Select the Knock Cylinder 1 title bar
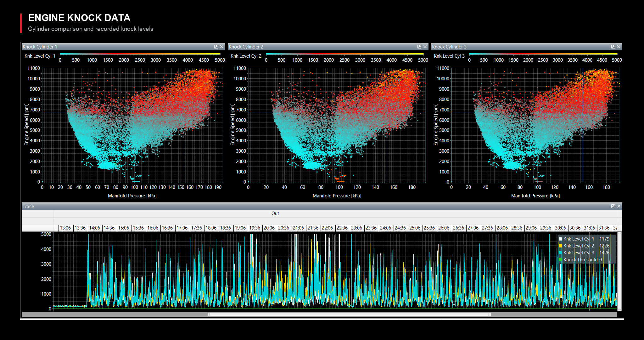 click(123, 47)
